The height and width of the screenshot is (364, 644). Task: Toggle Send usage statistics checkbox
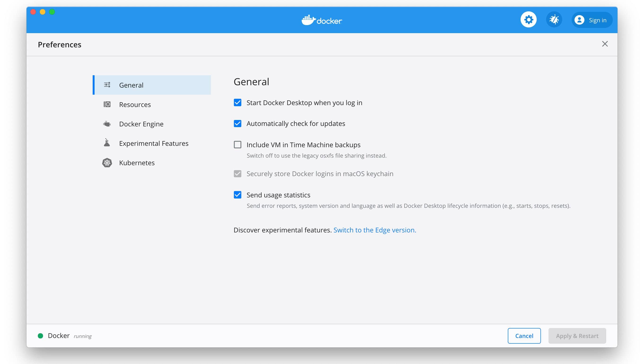(238, 195)
